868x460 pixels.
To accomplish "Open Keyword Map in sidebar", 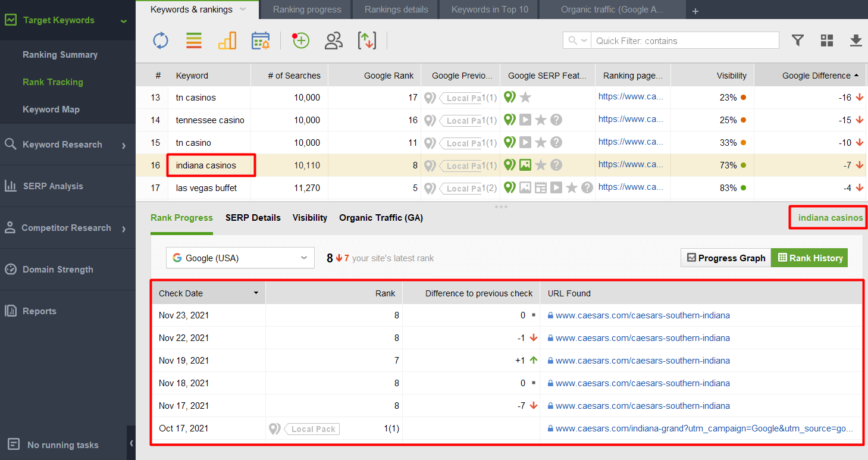I will pos(51,109).
